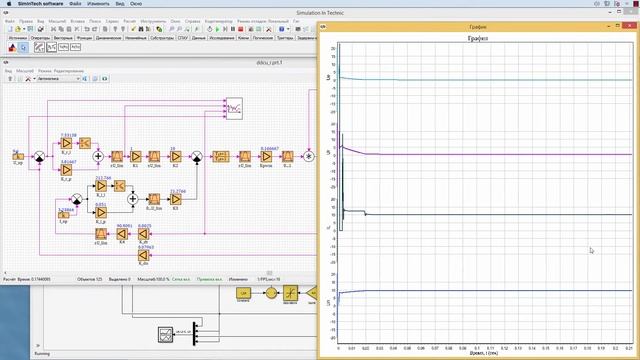The height and width of the screenshot is (360, 640).
Task: Open the Расчёт menu
Action: (x=130, y=21)
